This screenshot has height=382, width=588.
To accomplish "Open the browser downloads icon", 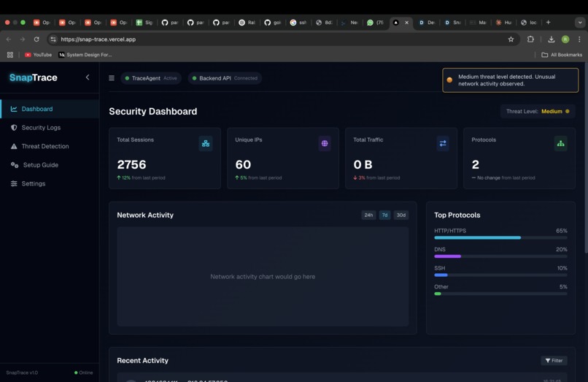I will [551, 39].
